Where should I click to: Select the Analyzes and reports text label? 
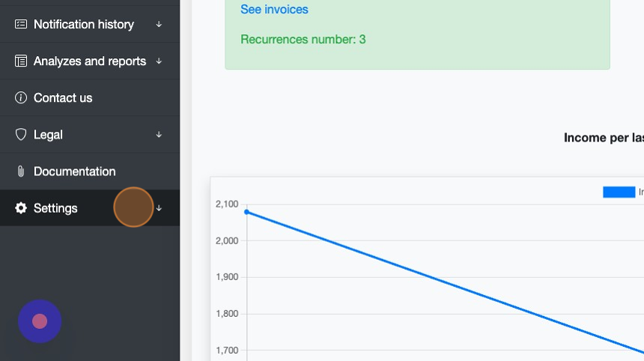tap(90, 61)
